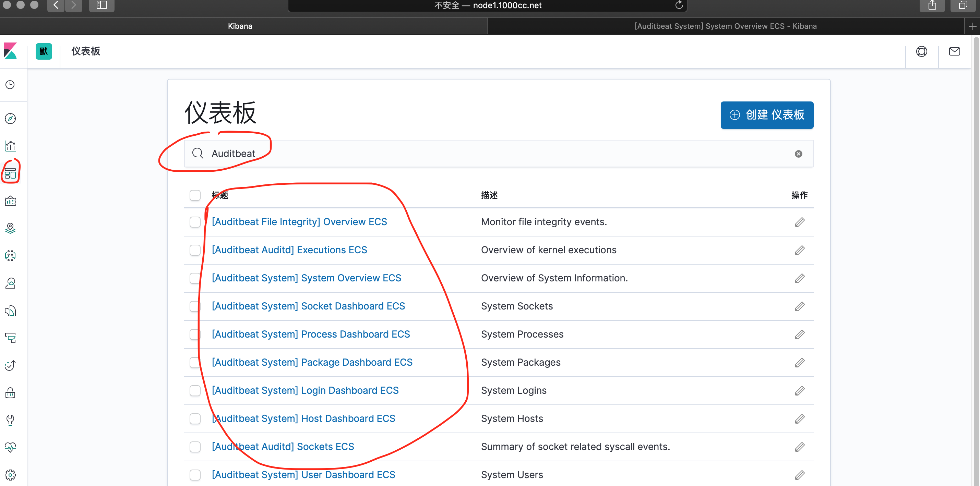Click the create dashboard button
Screen dimensions: 980x486
(767, 115)
